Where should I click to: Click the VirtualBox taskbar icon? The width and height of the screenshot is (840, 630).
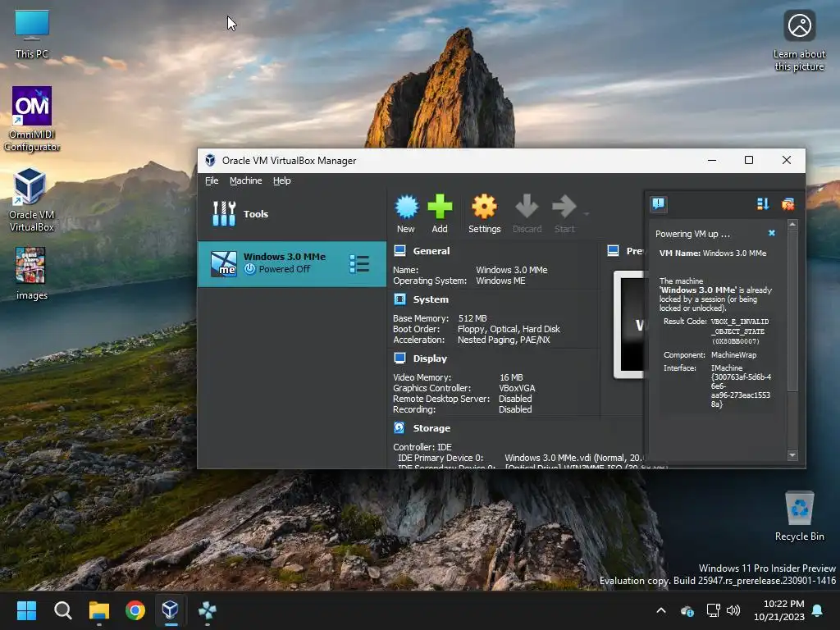(171, 610)
